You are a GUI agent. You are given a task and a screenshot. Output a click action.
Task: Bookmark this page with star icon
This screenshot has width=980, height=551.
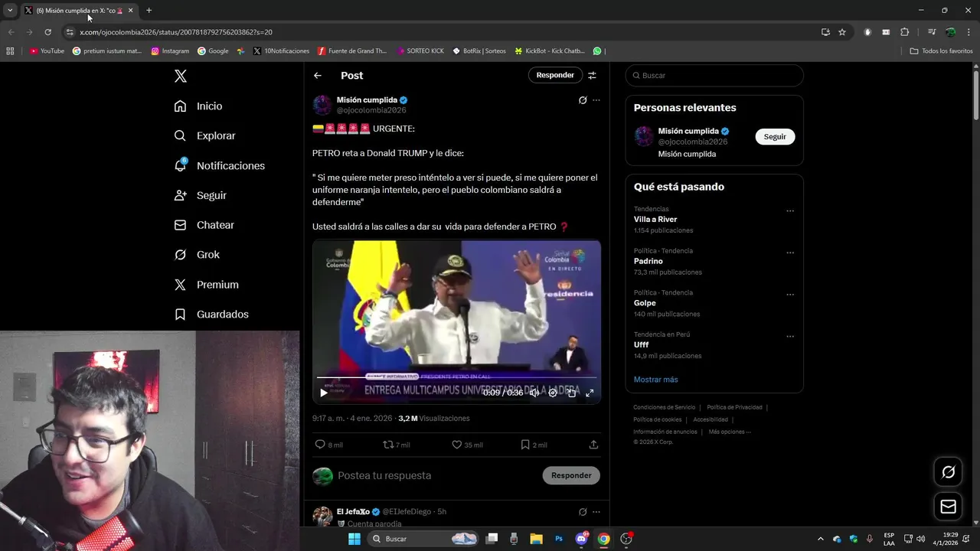(842, 32)
